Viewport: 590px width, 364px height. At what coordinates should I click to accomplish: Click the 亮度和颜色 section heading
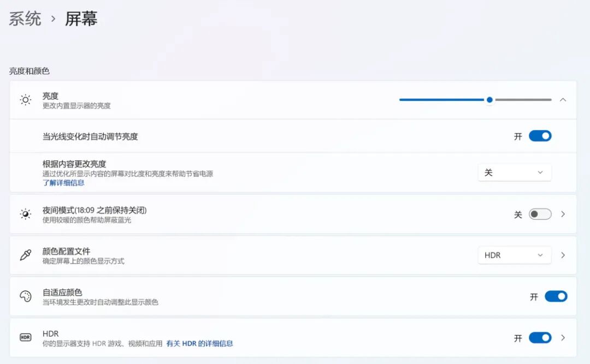[x=29, y=71]
